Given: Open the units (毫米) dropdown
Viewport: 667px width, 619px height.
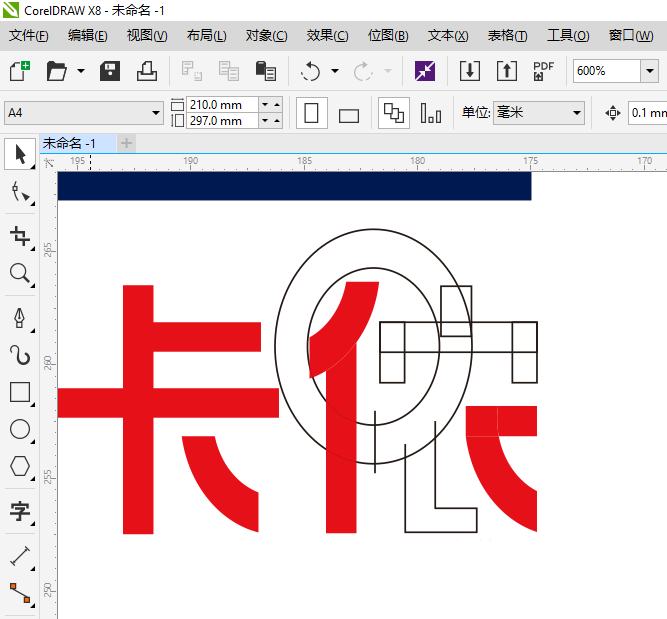Looking at the screenshot, I should [577, 113].
